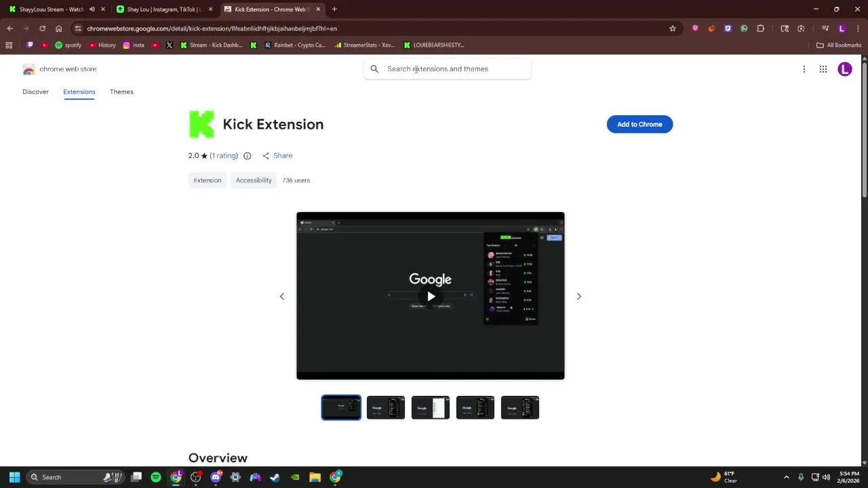Open the 1 rating link
Screen dimensions: 868x488
click(x=224, y=156)
